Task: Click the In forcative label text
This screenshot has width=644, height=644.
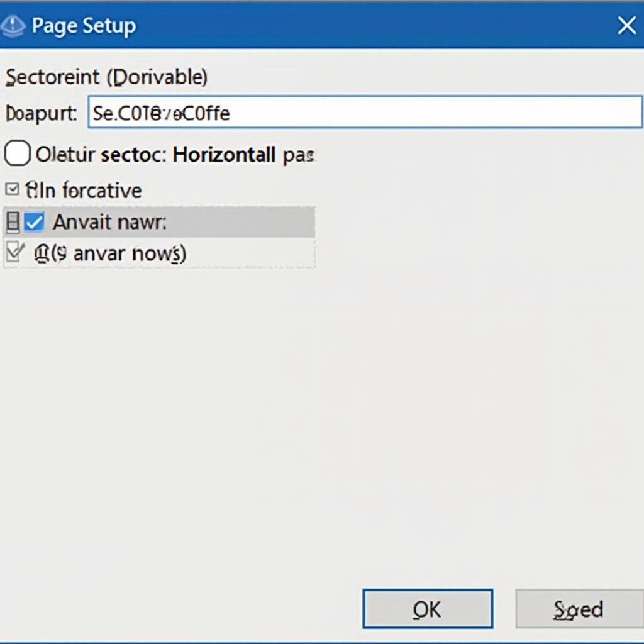Action: (91, 190)
